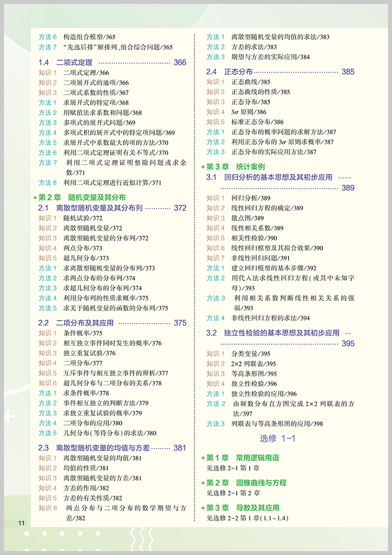
Task: Click "知识 4 两点分布/373"
Action: (x=71, y=248)
